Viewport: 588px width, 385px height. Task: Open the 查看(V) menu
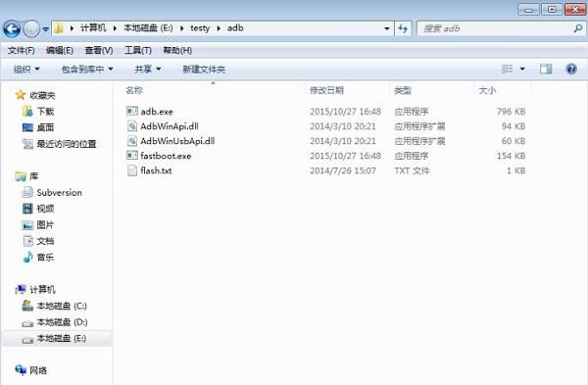(x=99, y=50)
